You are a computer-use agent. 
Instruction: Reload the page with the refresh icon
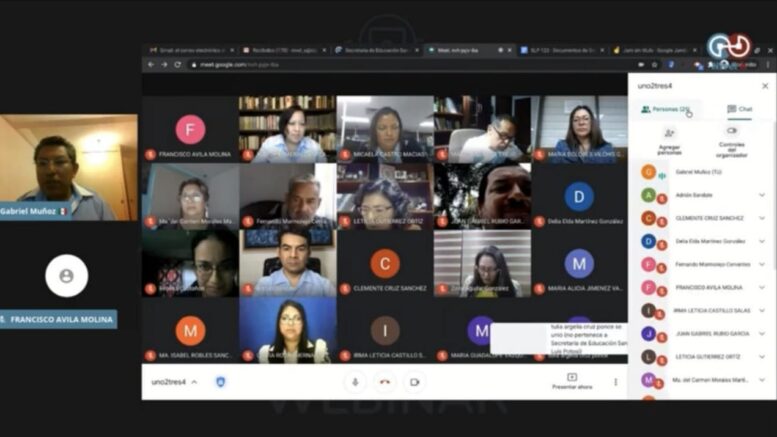pyautogui.click(x=178, y=64)
